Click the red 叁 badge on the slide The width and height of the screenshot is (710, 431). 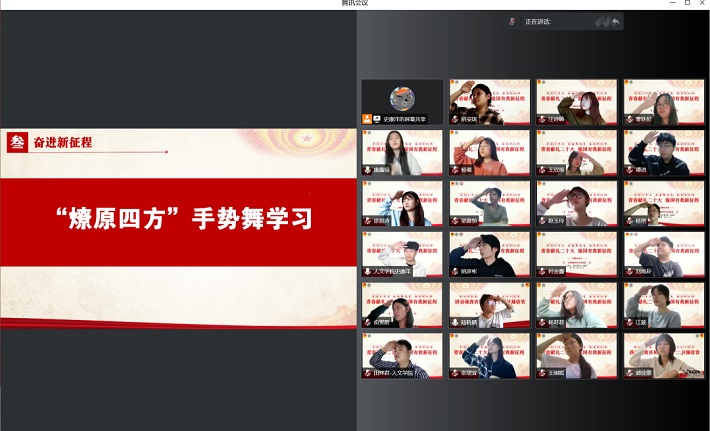17,142
